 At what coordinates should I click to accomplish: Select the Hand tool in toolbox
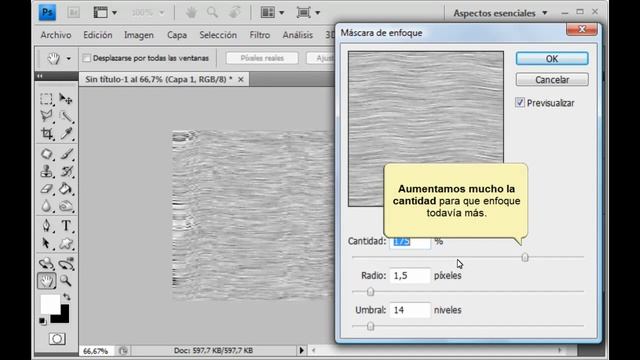(47, 281)
